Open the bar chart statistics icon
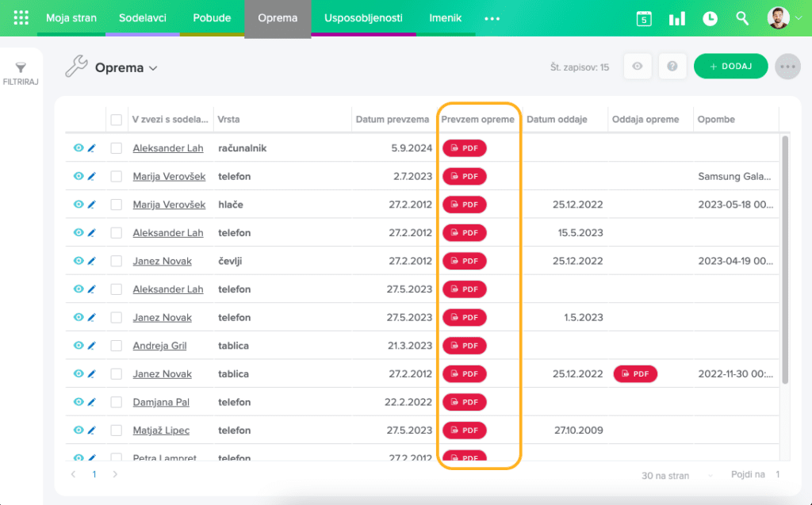 pos(676,18)
